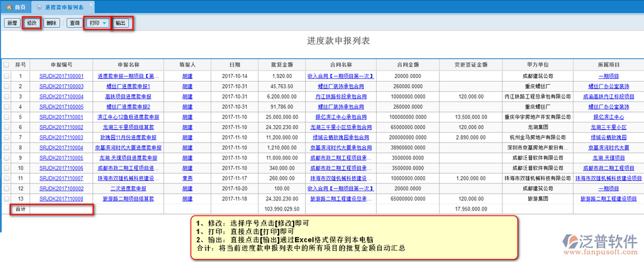The height and width of the screenshot is (262, 644).
Task: Toggle the select-all header checkbox
Action: point(6,64)
